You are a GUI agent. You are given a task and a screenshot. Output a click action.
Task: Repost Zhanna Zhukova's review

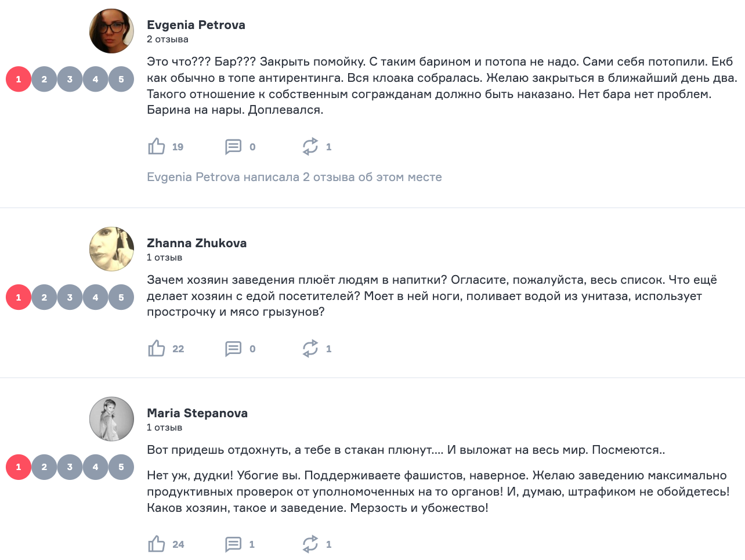click(310, 348)
